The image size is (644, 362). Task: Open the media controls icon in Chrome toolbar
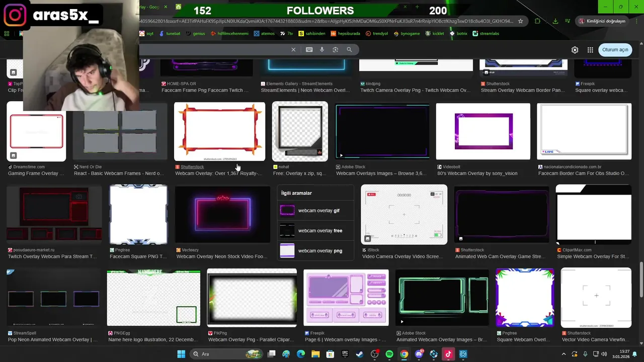pyautogui.click(x=568, y=21)
